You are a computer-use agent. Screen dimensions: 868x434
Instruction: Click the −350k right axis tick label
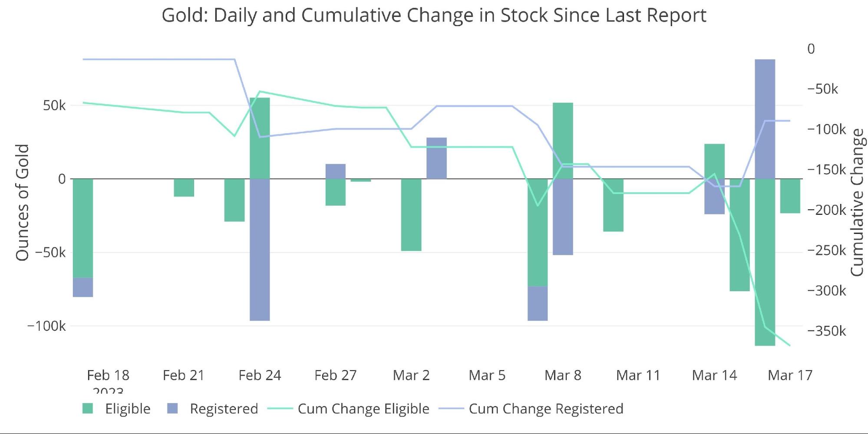(826, 331)
